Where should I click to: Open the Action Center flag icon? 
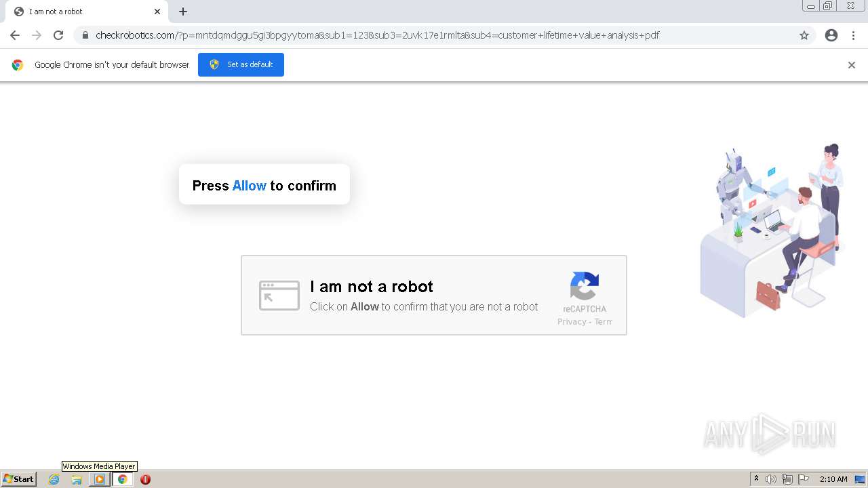[804, 479]
